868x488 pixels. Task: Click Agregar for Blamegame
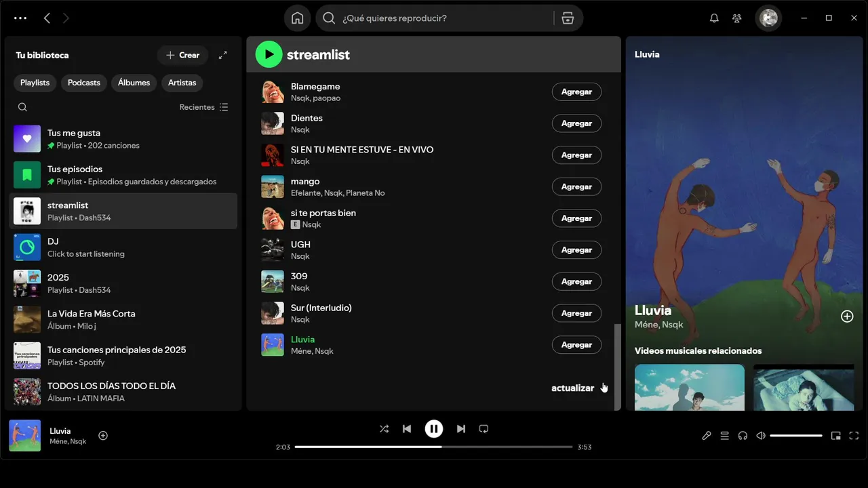[576, 91]
